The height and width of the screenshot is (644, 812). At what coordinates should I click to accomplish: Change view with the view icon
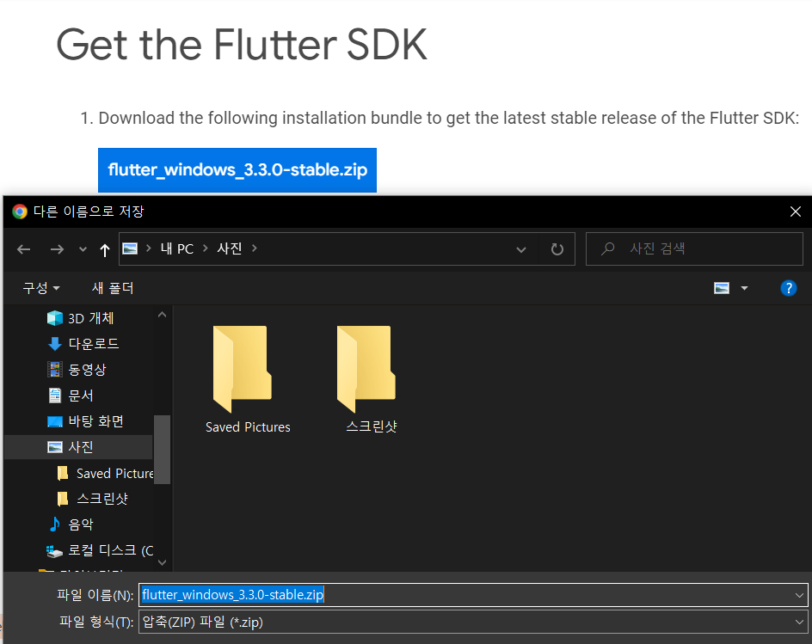722,288
